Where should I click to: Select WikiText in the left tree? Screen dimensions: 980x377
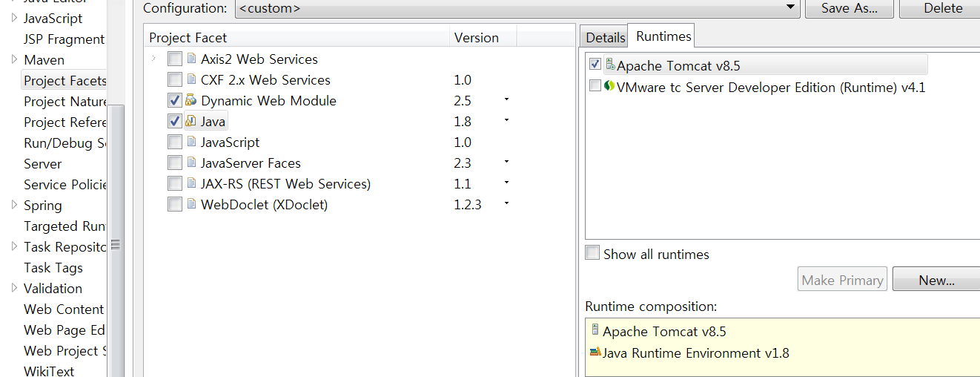click(x=49, y=371)
